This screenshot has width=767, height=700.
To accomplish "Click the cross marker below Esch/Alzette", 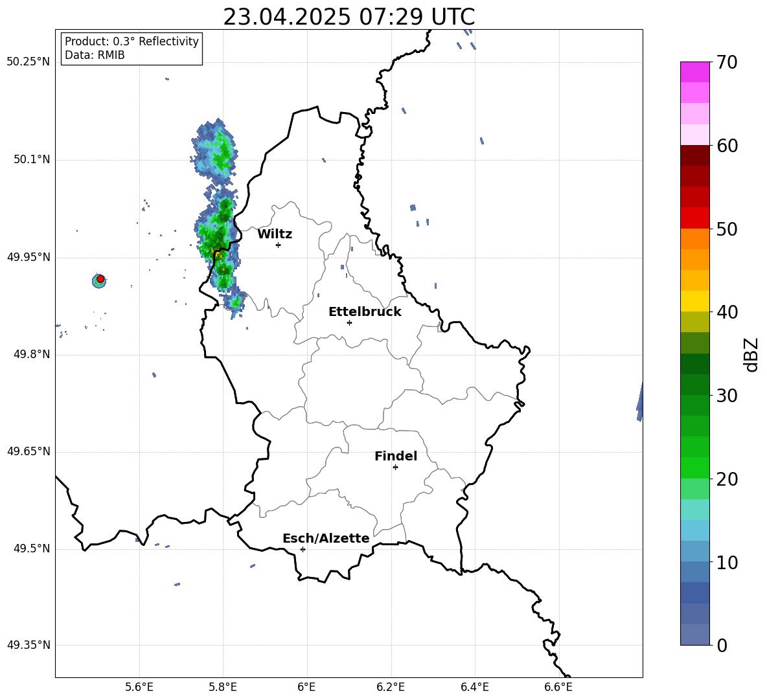I will pos(303,549).
